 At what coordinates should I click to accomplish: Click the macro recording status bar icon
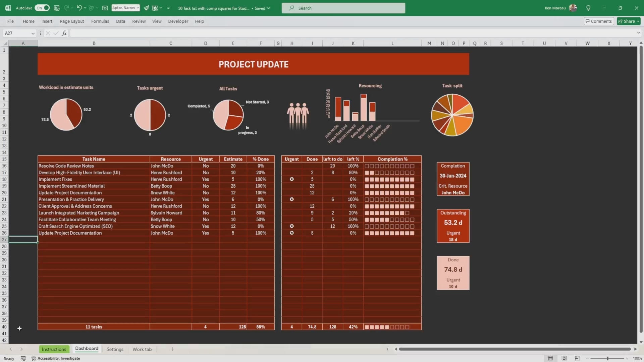(23, 358)
